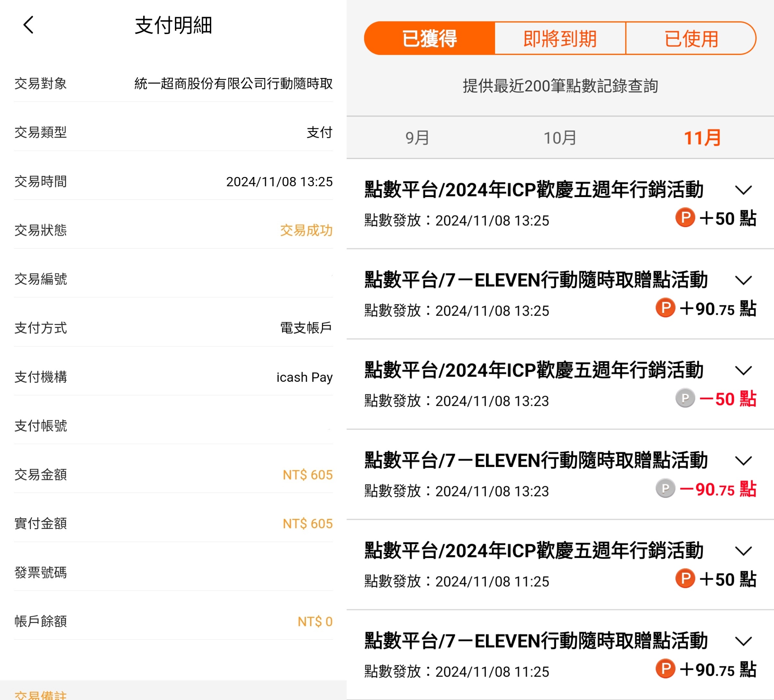Select the 11月 month tab
The width and height of the screenshot is (774, 700).
702,138
